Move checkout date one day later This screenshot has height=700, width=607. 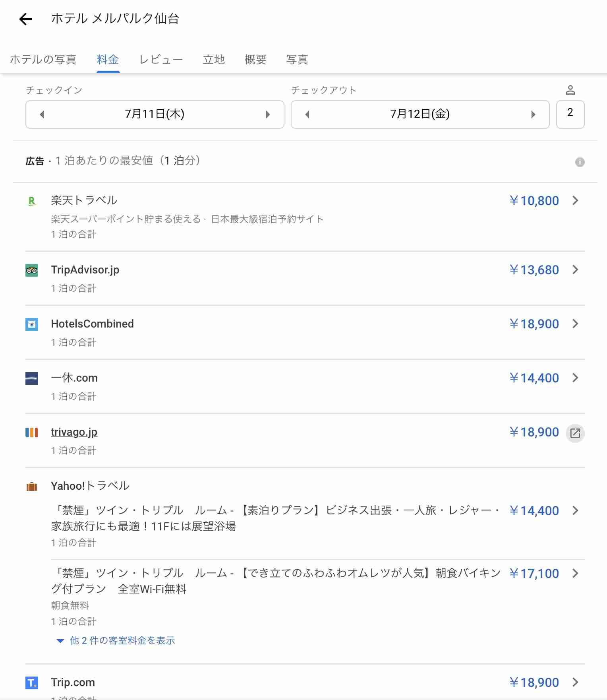coord(533,114)
